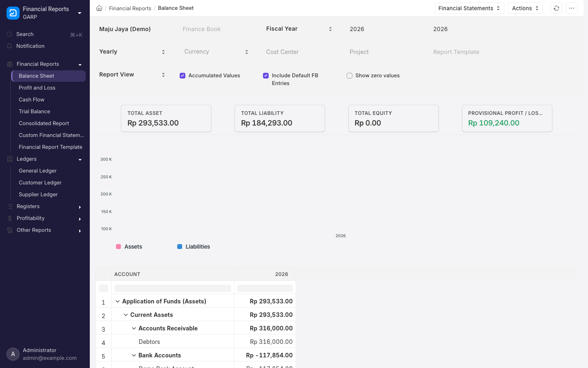The height and width of the screenshot is (368, 588).
Task: Toggle the pink Assets legend swatch
Action: (x=118, y=247)
